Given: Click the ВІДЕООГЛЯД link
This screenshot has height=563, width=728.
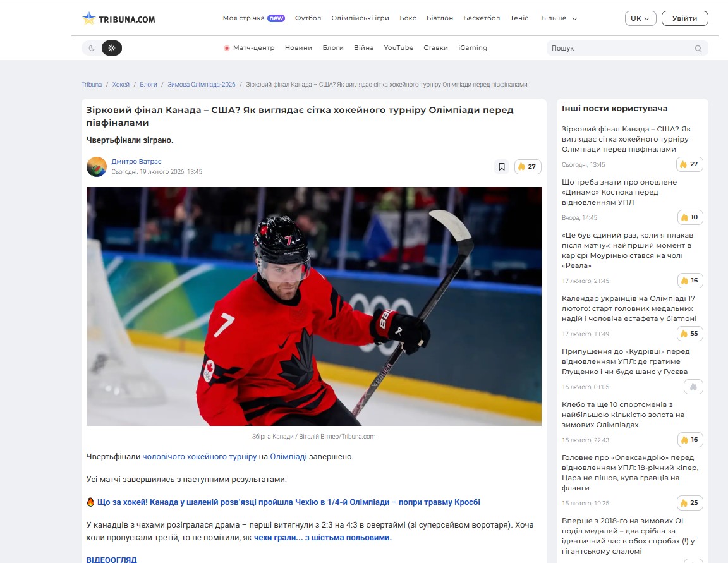Looking at the screenshot, I should (111, 559).
